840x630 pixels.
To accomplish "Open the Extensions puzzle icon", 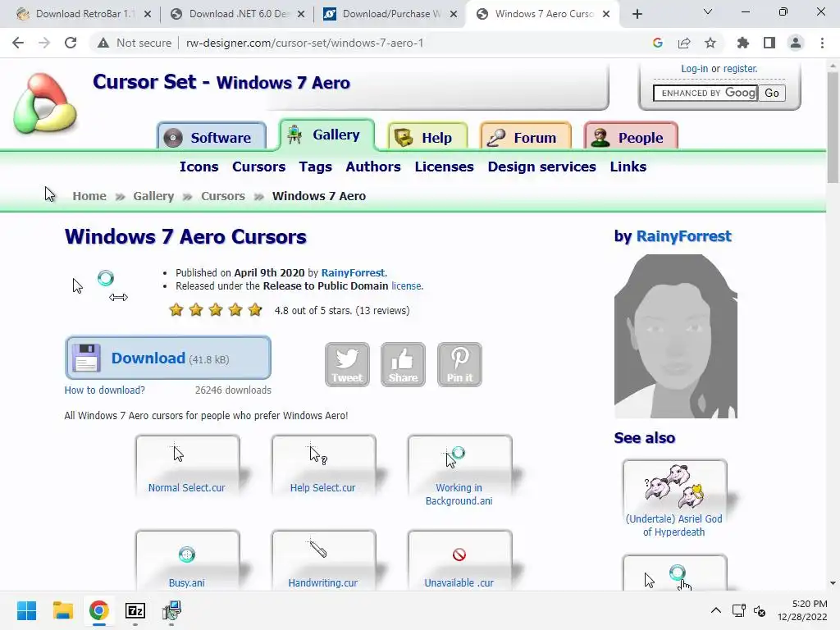I will click(743, 43).
